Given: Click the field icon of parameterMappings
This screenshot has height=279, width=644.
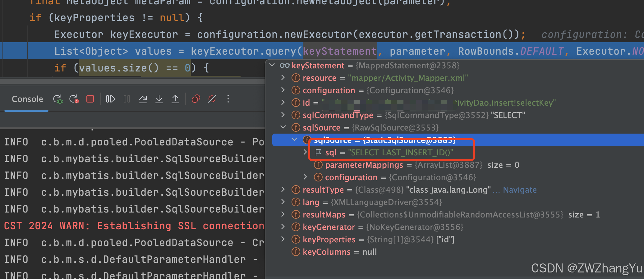Looking at the screenshot, I should click(x=318, y=165).
